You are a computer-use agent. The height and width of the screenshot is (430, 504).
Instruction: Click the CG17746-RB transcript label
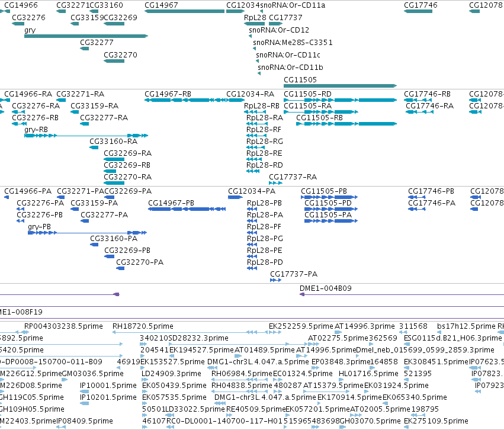[427, 94]
